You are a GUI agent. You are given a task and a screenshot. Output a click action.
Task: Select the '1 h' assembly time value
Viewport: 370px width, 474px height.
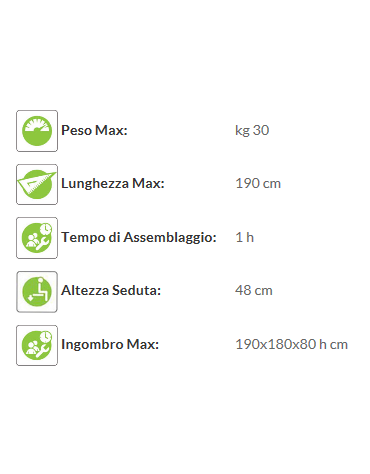tap(245, 237)
